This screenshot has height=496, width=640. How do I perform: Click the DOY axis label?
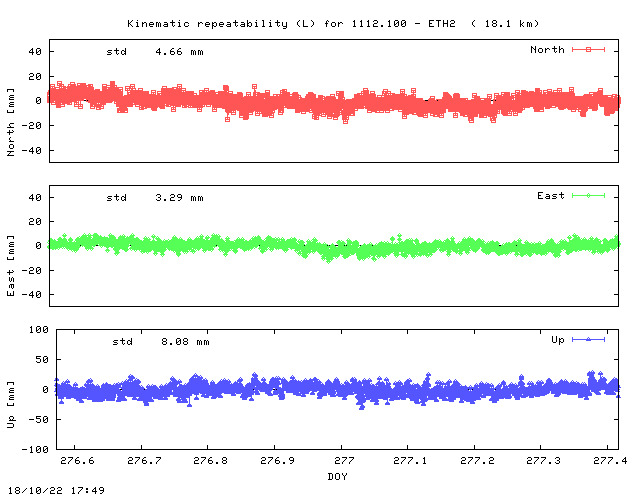[338, 476]
